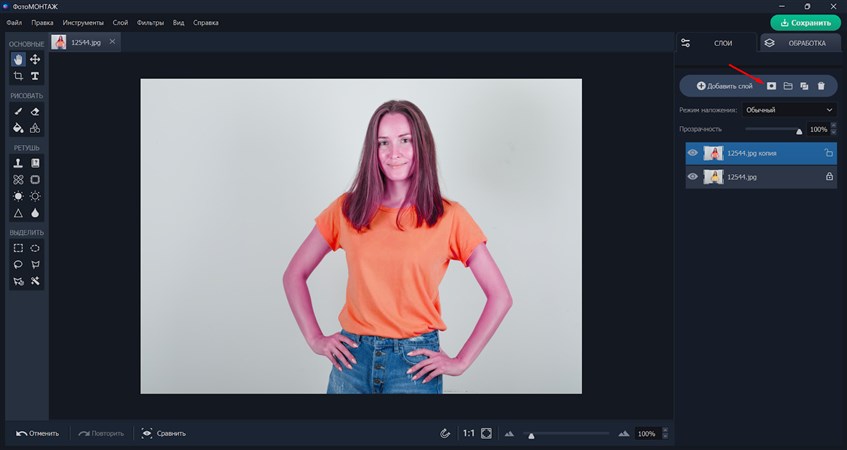Click the 'Добавить слой' button
The width and height of the screenshot is (847, 450).
click(x=724, y=87)
